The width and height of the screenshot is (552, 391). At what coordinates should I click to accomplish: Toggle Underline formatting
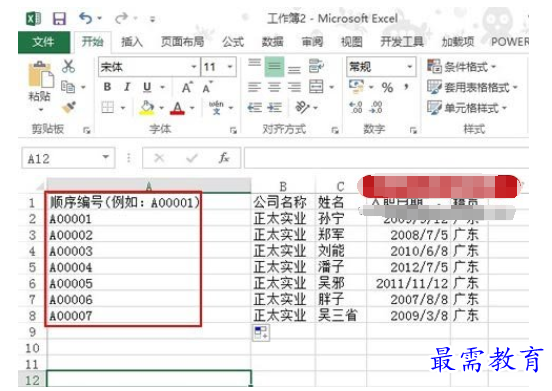click(x=147, y=87)
